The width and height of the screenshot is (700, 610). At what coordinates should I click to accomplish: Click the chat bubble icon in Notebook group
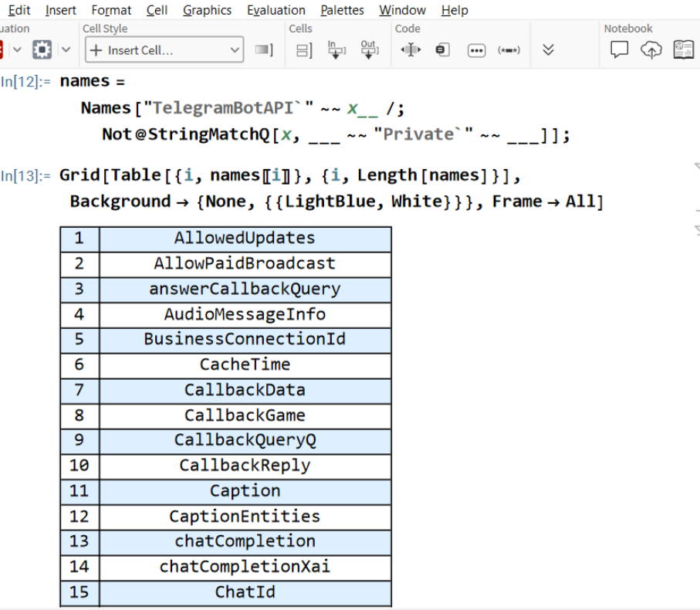pyautogui.click(x=619, y=50)
